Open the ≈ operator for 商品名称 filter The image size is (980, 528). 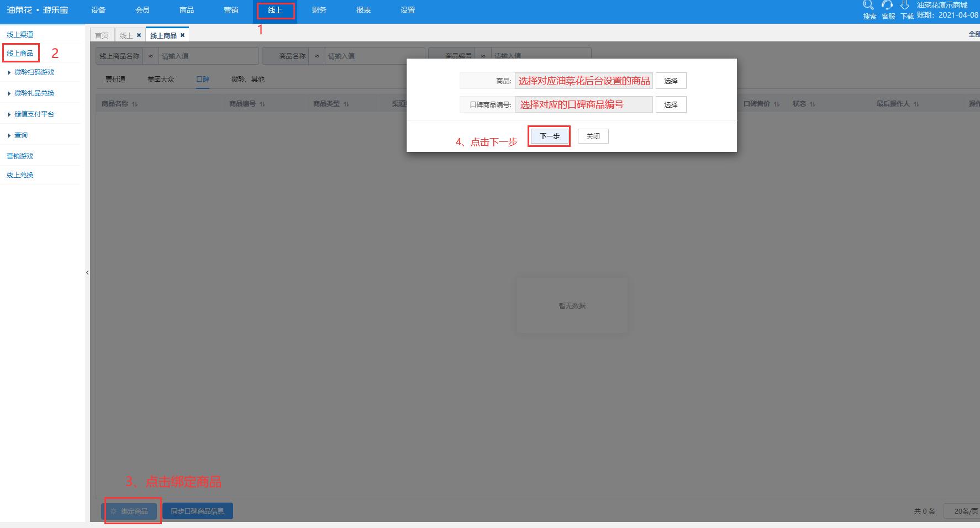[317, 56]
